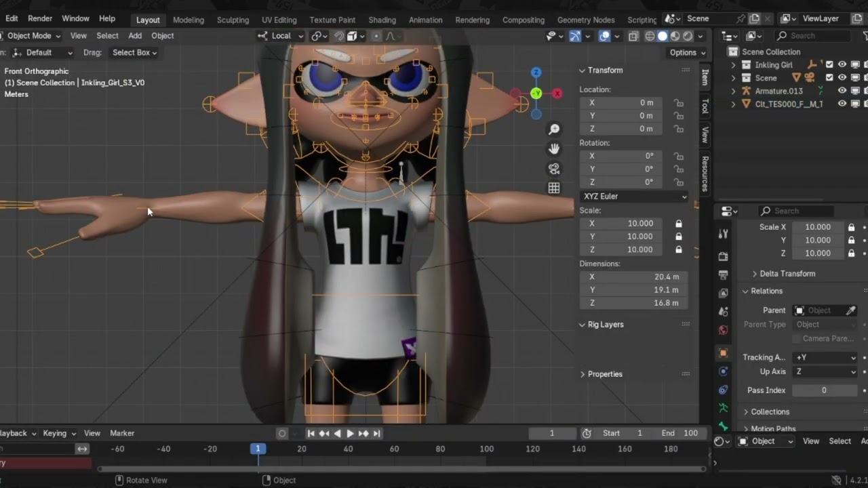Open the World properties tab icon
The width and height of the screenshot is (868, 488).
click(x=723, y=330)
